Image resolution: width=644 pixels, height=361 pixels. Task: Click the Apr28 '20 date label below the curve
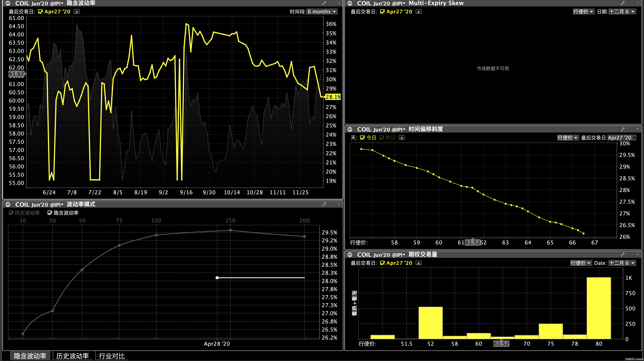pos(217,344)
